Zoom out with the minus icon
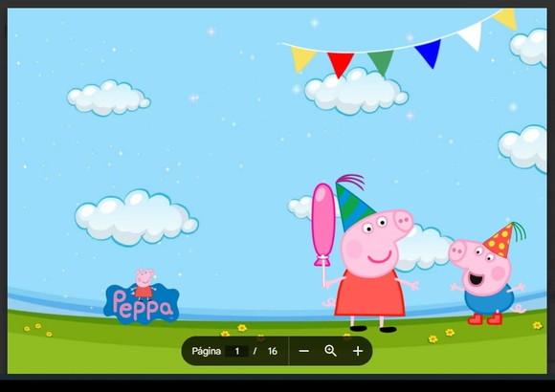555x392 pixels. click(303, 351)
